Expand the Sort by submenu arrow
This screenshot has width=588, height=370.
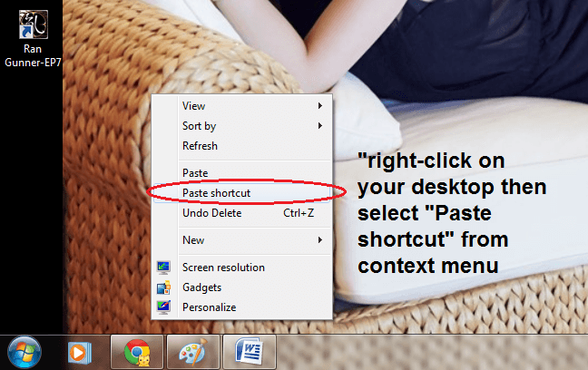[320, 125]
